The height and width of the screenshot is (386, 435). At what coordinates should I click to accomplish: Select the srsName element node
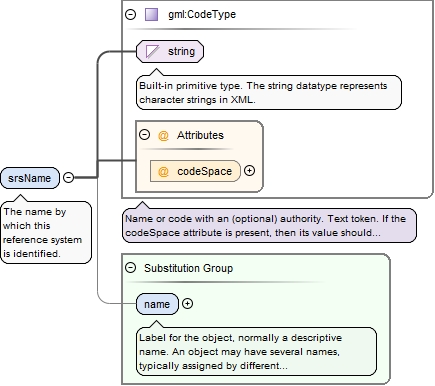pyautogui.click(x=30, y=178)
